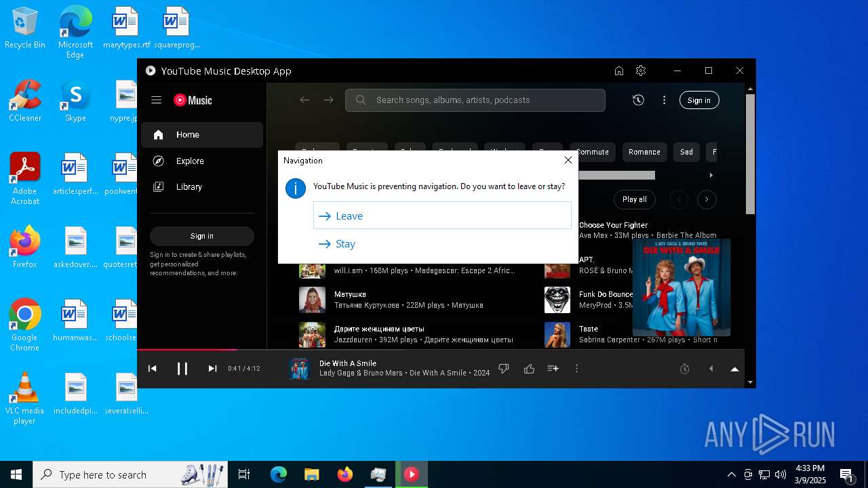This screenshot has height=488, width=868.
Task: Show hidden system tray icons
Action: pyautogui.click(x=731, y=474)
